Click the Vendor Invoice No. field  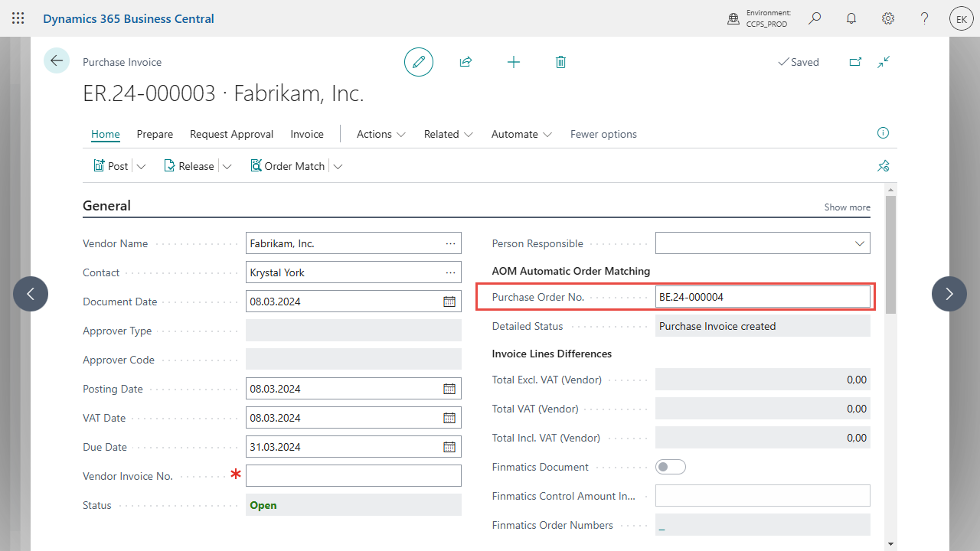click(x=354, y=476)
